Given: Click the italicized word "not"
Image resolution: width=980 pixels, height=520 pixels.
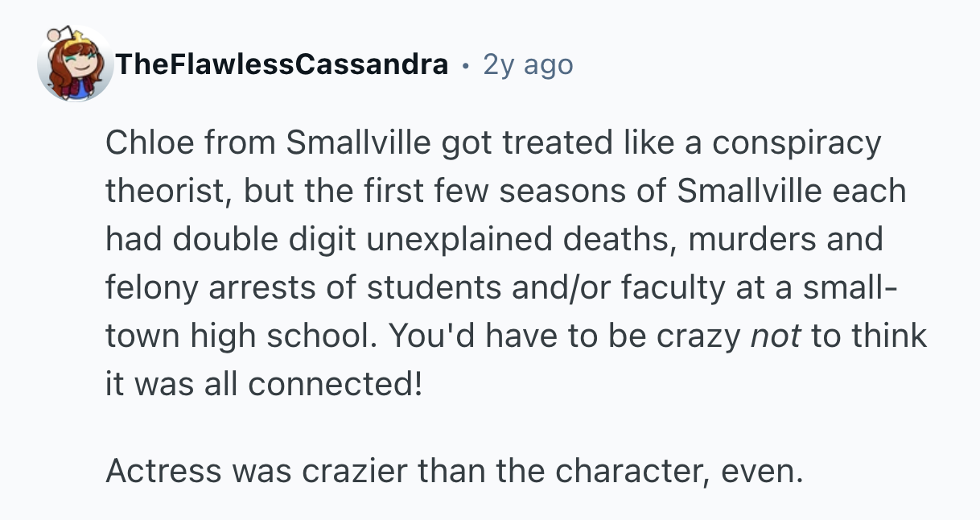Looking at the screenshot, I should point(775,336).
